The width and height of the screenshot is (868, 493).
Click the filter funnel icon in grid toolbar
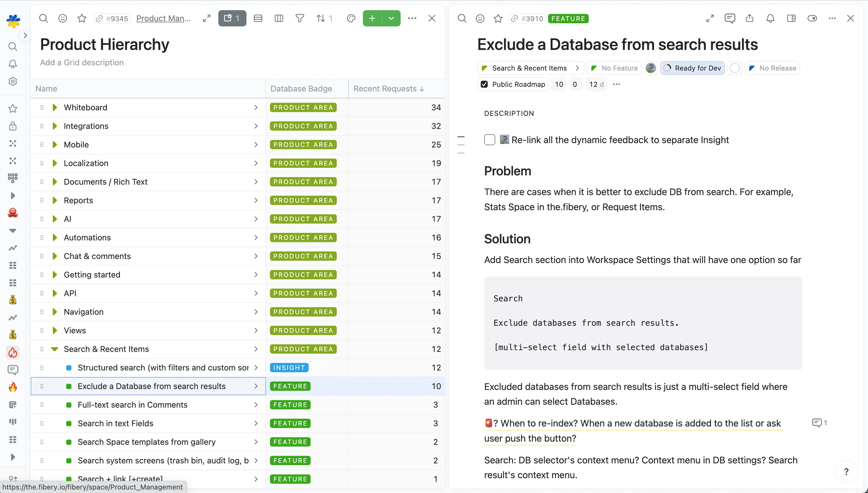[300, 18]
